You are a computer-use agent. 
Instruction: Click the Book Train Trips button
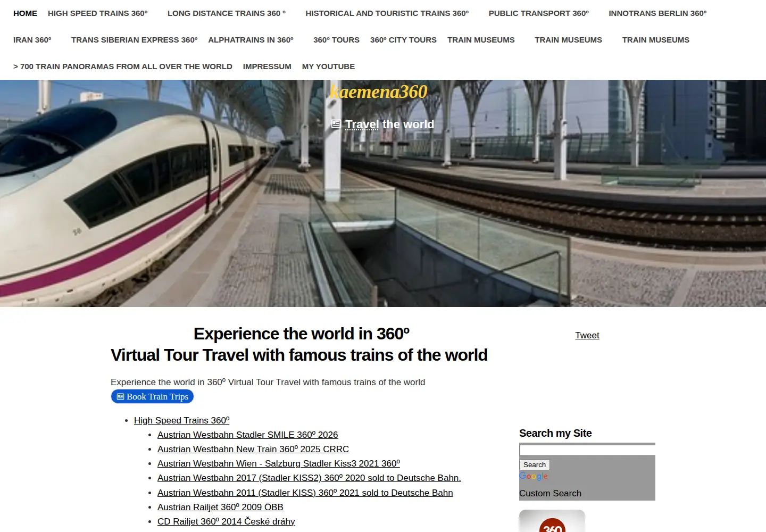[152, 396]
